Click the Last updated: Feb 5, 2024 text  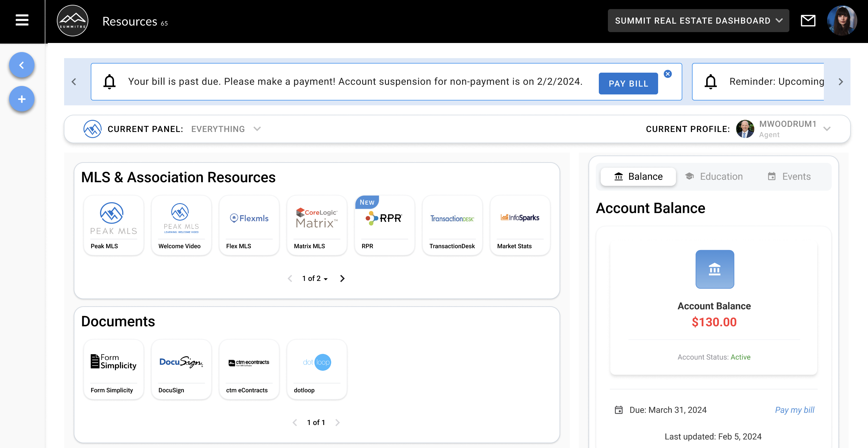pos(713,436)
